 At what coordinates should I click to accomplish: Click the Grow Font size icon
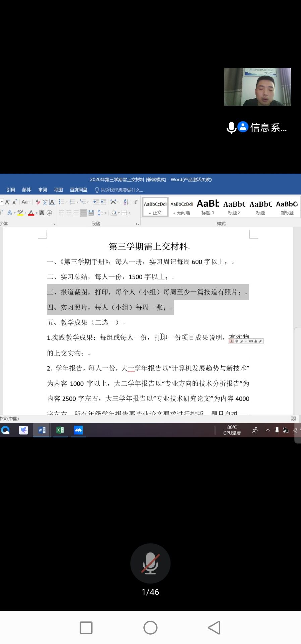click(x=7, y=202)
